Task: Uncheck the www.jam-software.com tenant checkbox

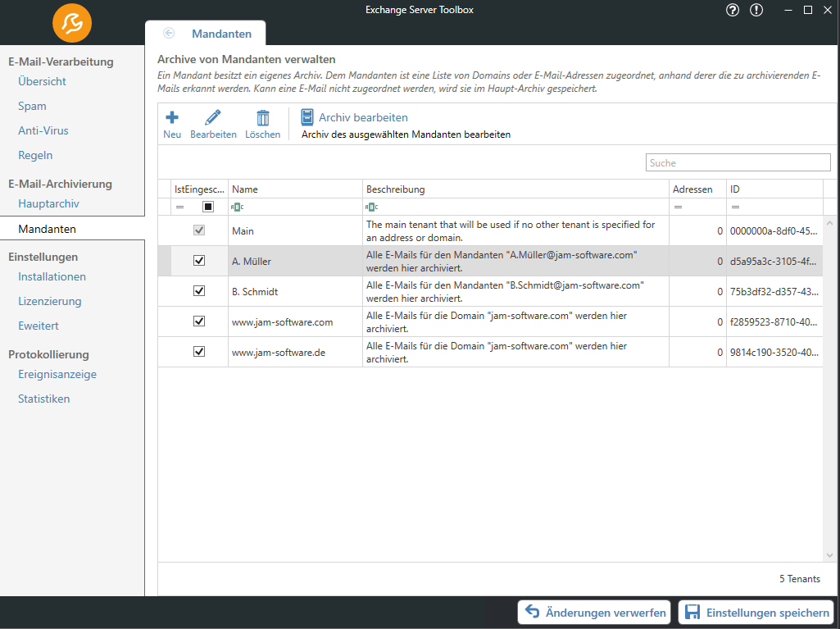Action: click(199, 321)
